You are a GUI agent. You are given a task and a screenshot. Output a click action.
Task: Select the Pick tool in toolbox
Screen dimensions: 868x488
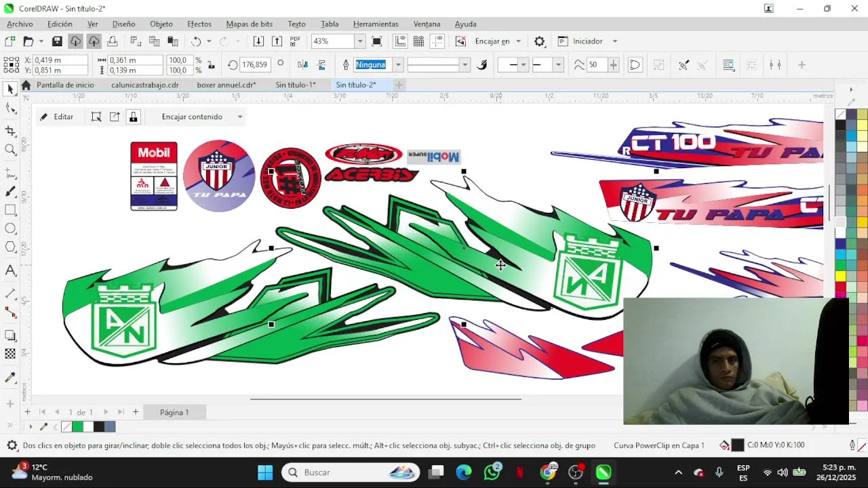(10, 89)
